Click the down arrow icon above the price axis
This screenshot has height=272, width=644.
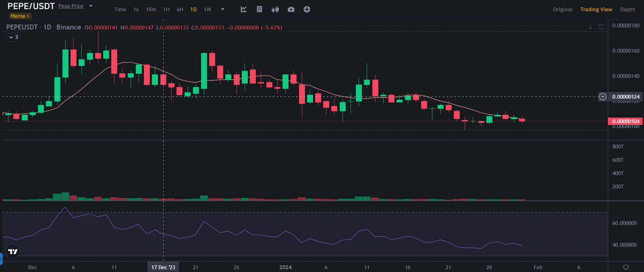(591, 27)
